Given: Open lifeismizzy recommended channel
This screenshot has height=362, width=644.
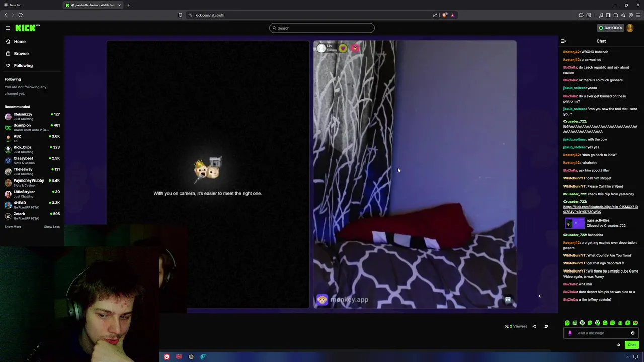Looking at the screenshot, I should pos(32,116).
